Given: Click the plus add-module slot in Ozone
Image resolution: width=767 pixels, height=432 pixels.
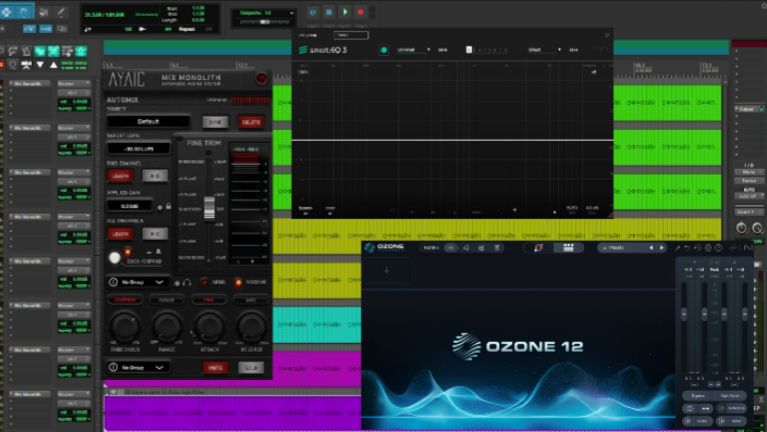Looking at the screenshot, I should (386, 270).
